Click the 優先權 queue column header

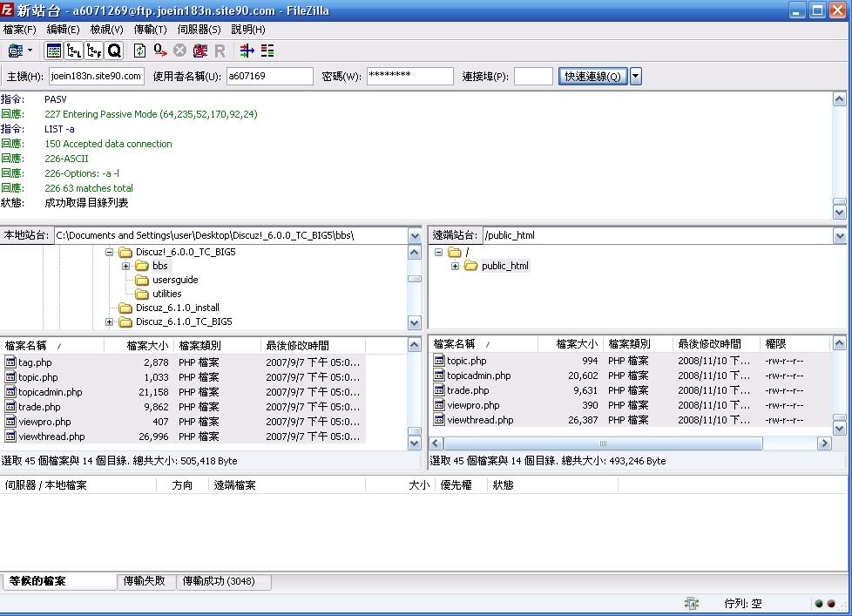[x=461, y=485]
